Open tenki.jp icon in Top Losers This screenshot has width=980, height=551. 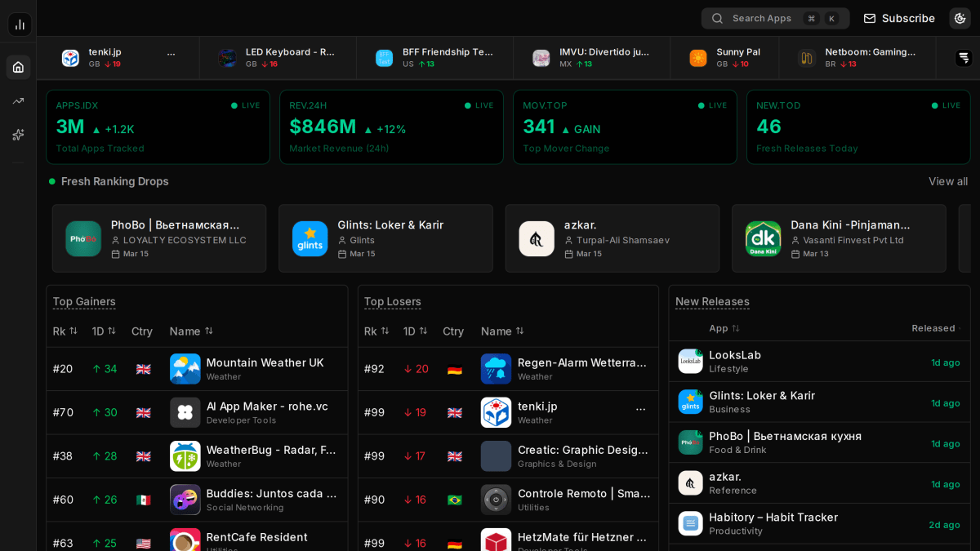[497, 412]
